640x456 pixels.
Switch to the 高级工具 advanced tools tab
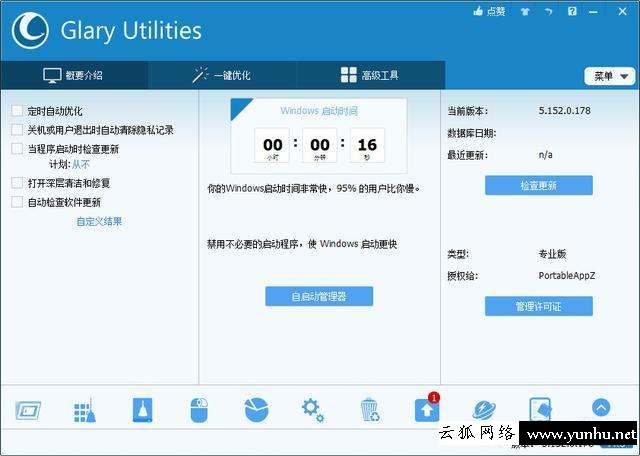pos(370,75)
